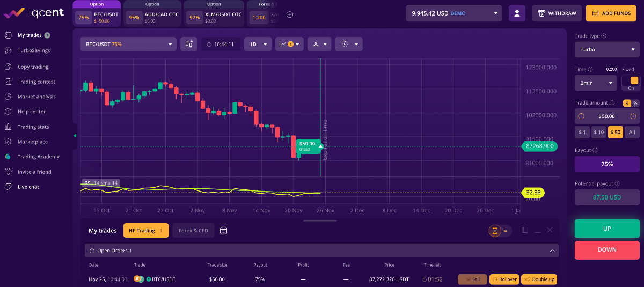Select the $ 50 preset amount
The width and height of the screenshot is (644, 287).
tap(616, 132)
